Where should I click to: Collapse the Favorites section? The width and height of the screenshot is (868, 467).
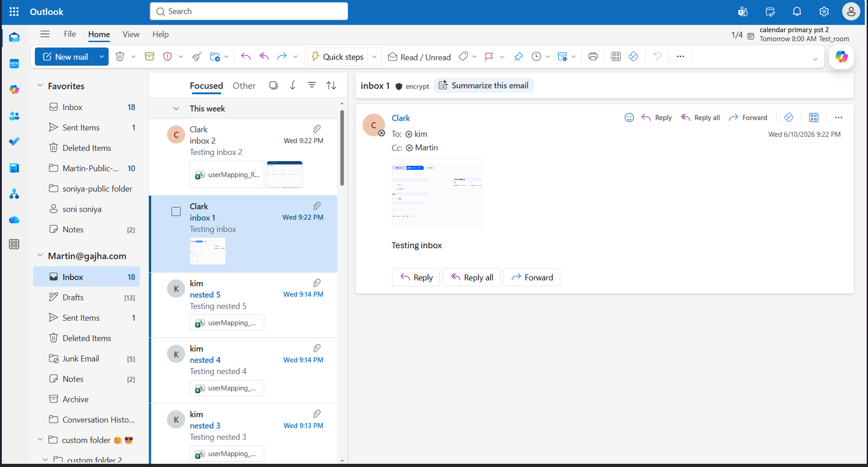click(x=40, y=86)
